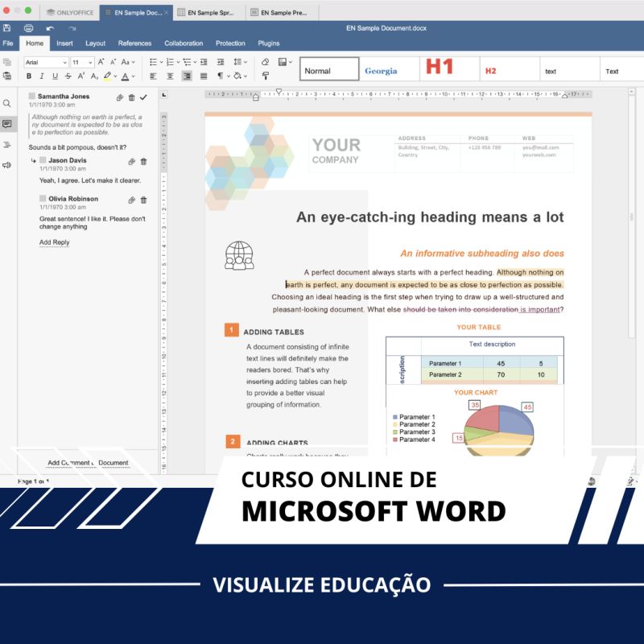Resolve Samantha Jones comment with checkmark
644x644 pixels.
click(x=143, y=97)
